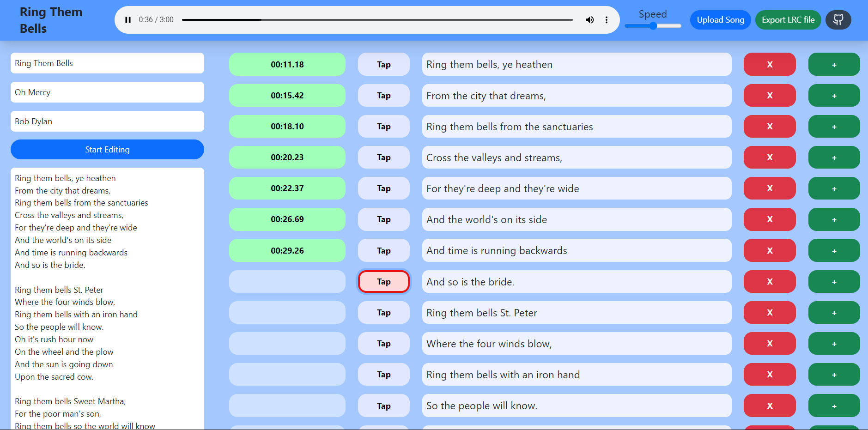This screenshot has height=430, width=868.
Task: Re-tap timestamp for 'And the world's on its side'
Action: coord(384,219)
